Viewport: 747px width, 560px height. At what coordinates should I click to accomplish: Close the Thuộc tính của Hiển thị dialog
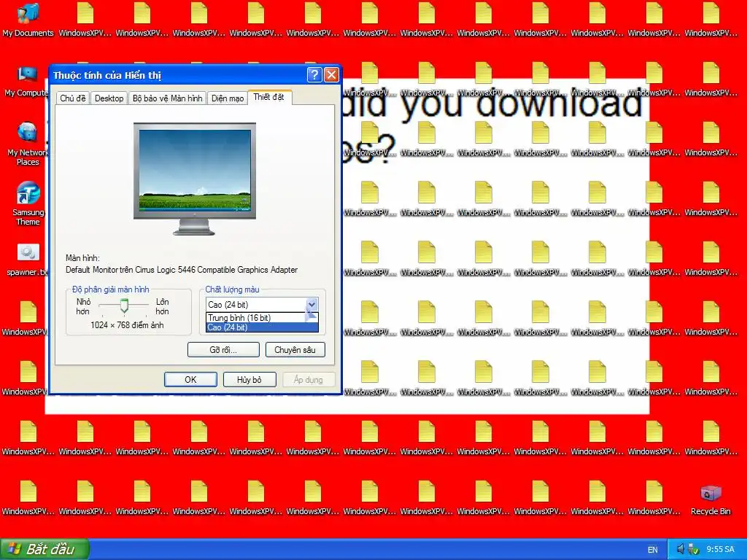[x=331, y=75]
